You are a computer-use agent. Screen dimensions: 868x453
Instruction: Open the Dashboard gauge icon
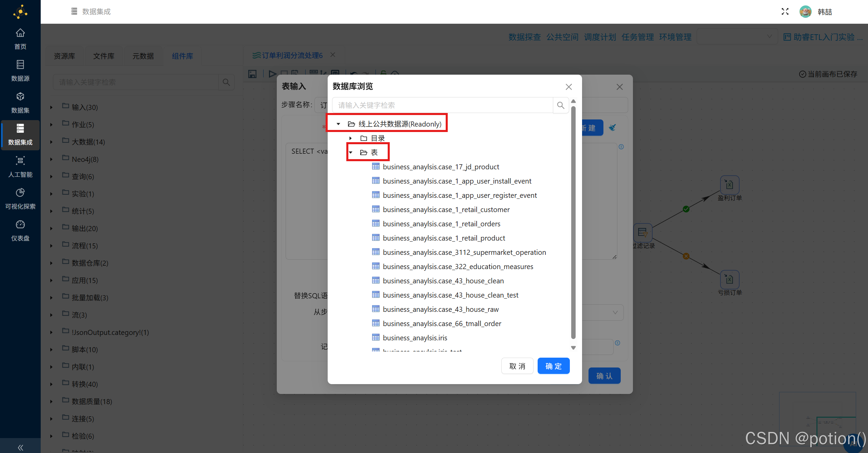pos(20,225)
